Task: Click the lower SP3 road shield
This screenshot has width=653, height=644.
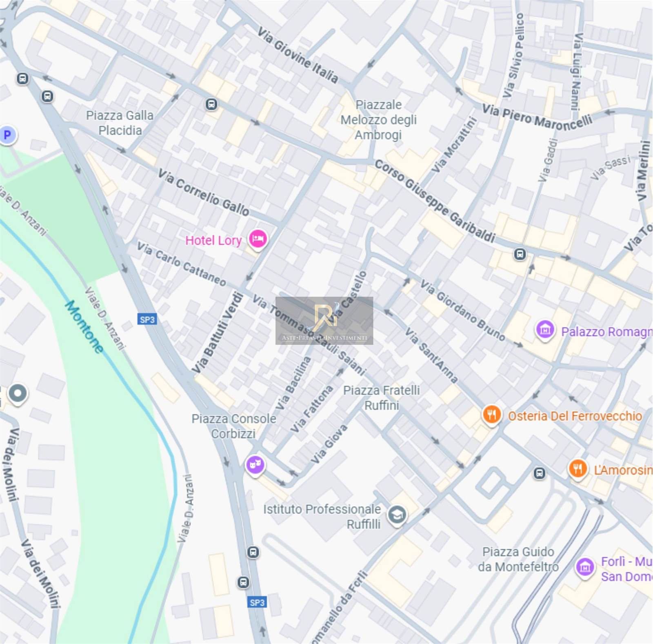Action: [x=257, y=602]
